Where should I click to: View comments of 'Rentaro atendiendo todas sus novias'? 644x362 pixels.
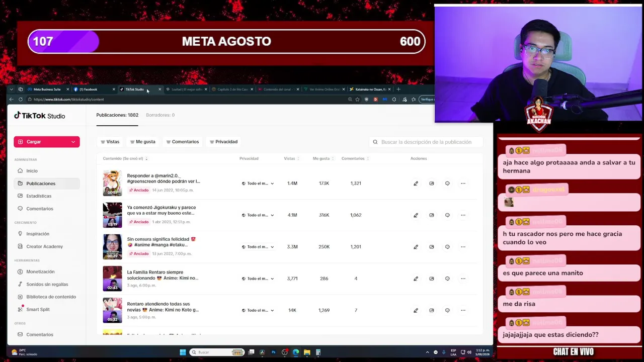[x=447, y=310]
